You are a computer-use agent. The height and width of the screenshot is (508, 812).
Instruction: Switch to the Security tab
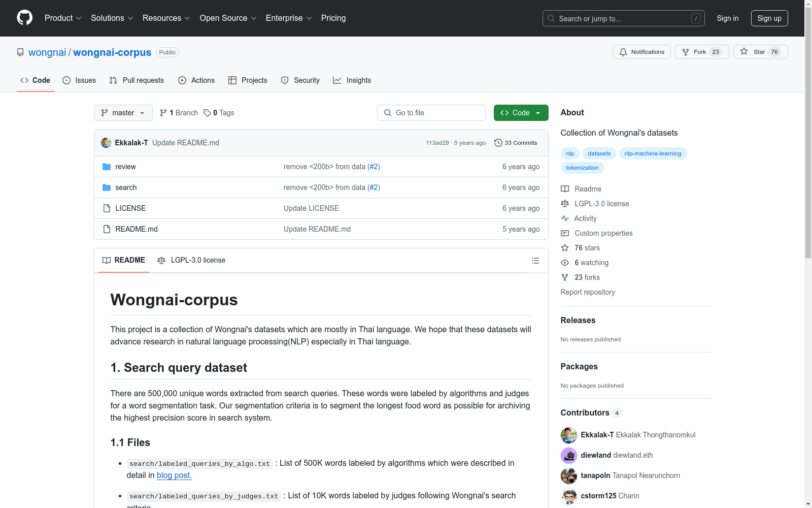[300, 80]
